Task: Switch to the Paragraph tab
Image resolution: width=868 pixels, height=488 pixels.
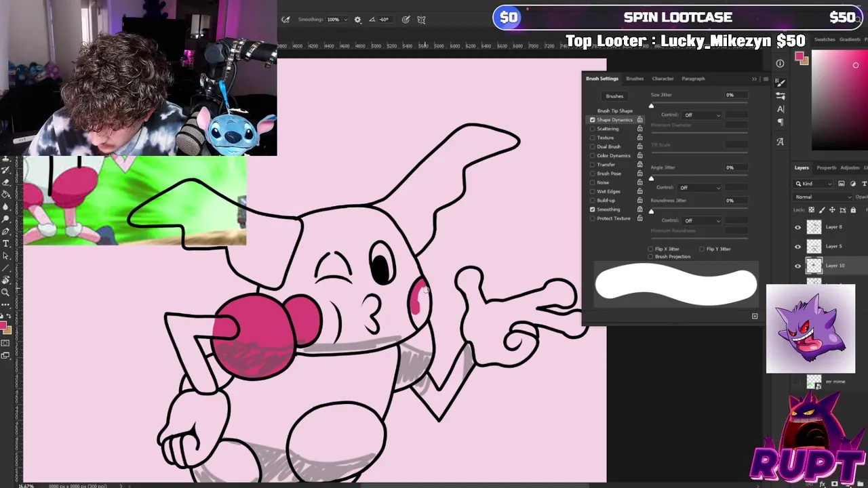Action: click(693, 79)
